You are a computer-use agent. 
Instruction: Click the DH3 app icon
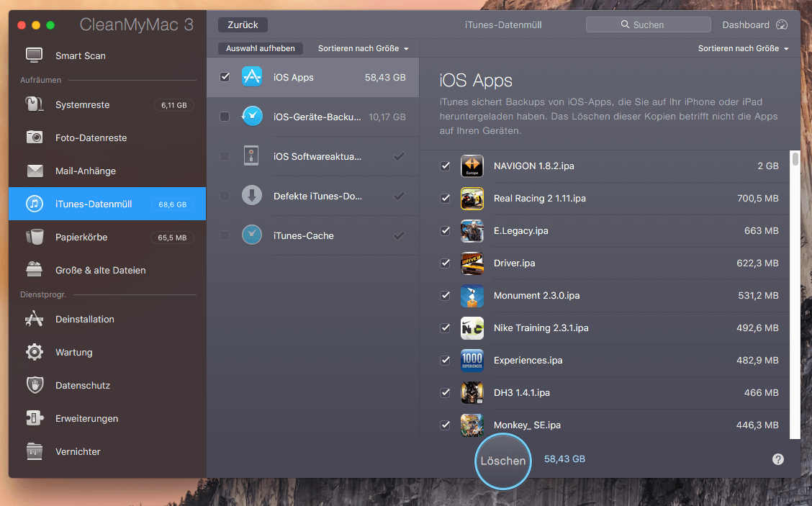coord(472,392)
